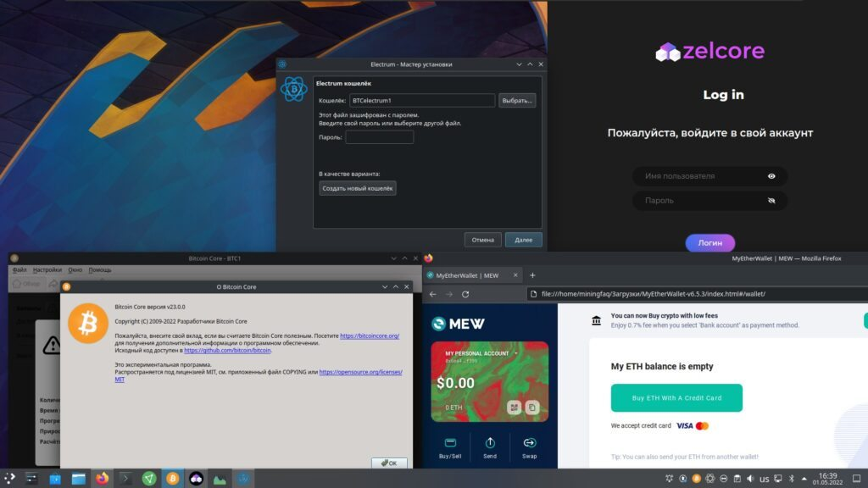Focus the Пароль field in Electrum
The height and width of the screenshot is (488, 868).
(x=379, y=137)
